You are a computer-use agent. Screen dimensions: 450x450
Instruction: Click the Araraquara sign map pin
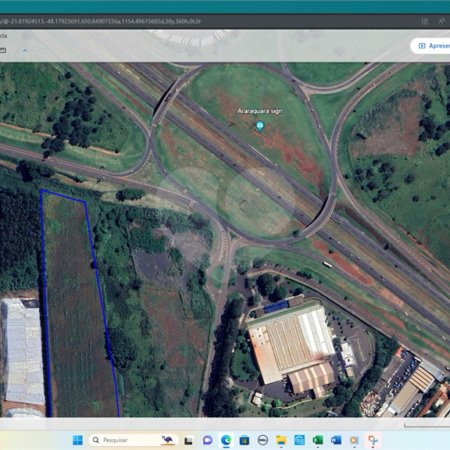260,126
